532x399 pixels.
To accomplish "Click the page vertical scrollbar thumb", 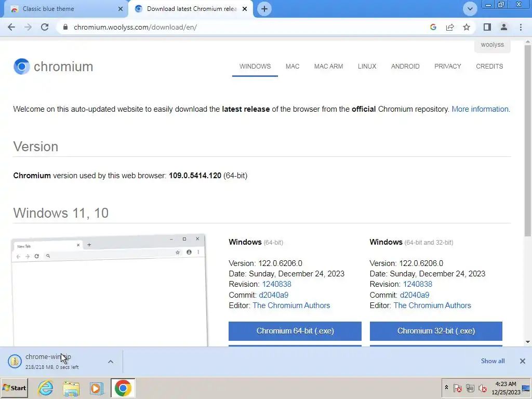I will tap(528, 141).
